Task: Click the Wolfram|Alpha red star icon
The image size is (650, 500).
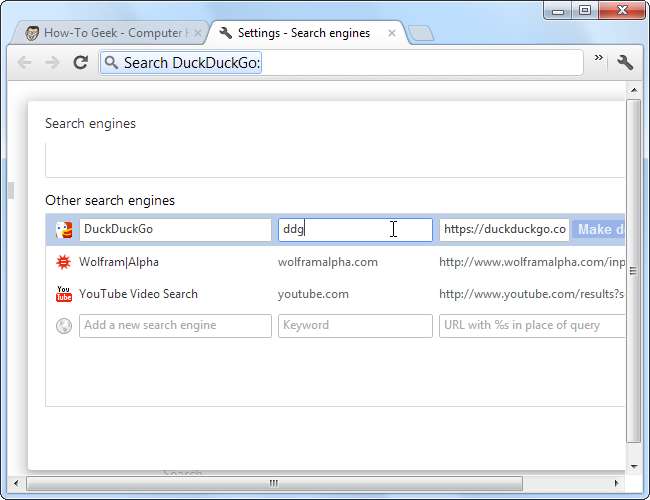Action: click(x=64, y=262)
